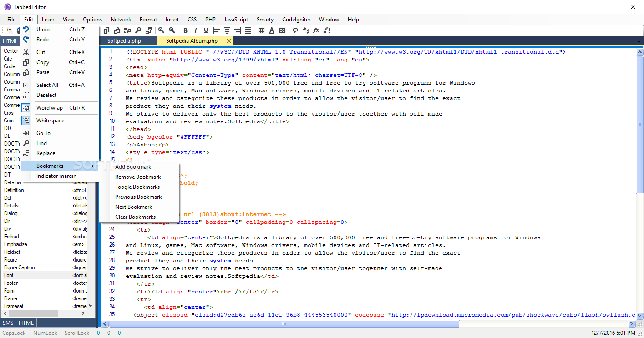Click the Undo arrow icon in Edit menu

(26, 30)
